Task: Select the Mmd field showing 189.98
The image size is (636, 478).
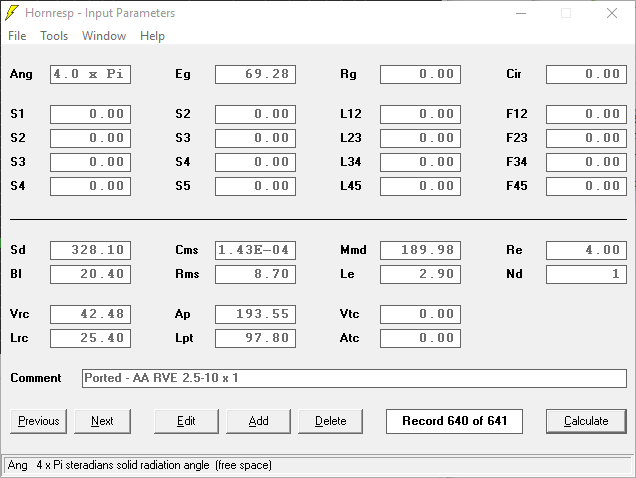Action: (421, 250)
